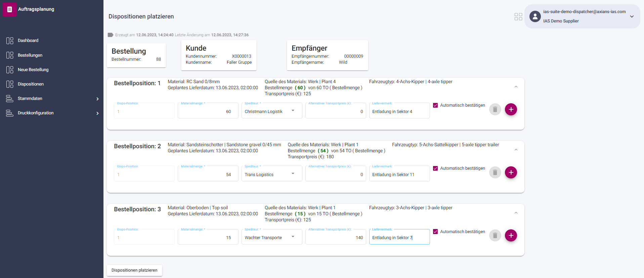Add a disposition row to Bestellposition 1

pos(511,109)
